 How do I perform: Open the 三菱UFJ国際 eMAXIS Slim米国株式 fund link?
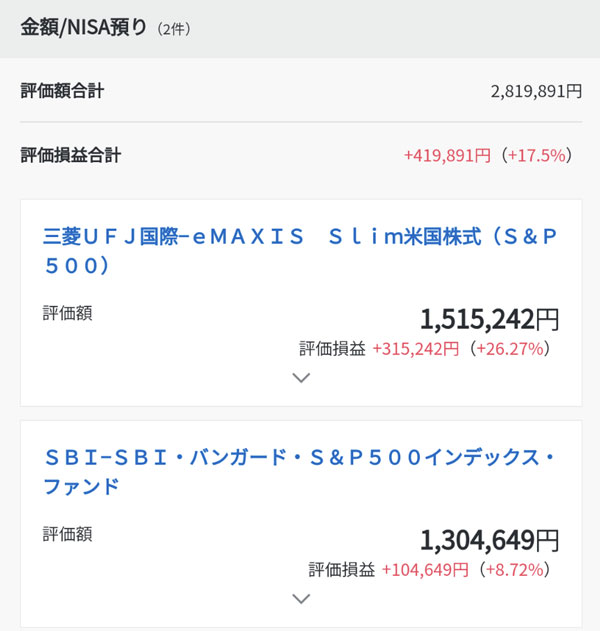300,251
